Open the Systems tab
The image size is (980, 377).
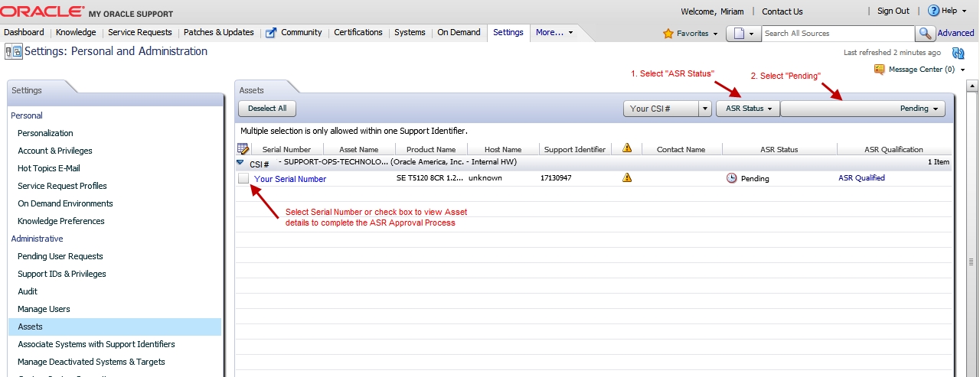click(410, 33)
